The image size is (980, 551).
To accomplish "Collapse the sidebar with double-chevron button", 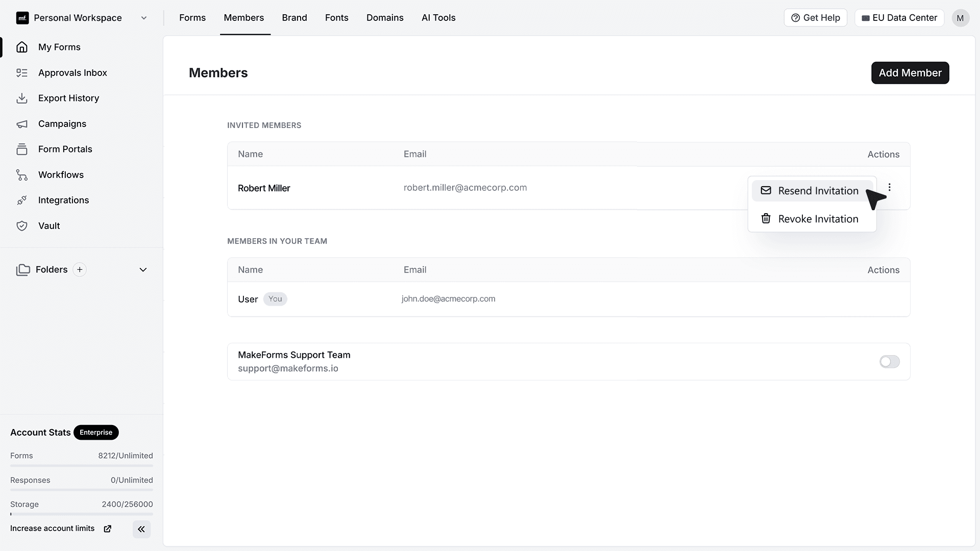I will (141, 529).
